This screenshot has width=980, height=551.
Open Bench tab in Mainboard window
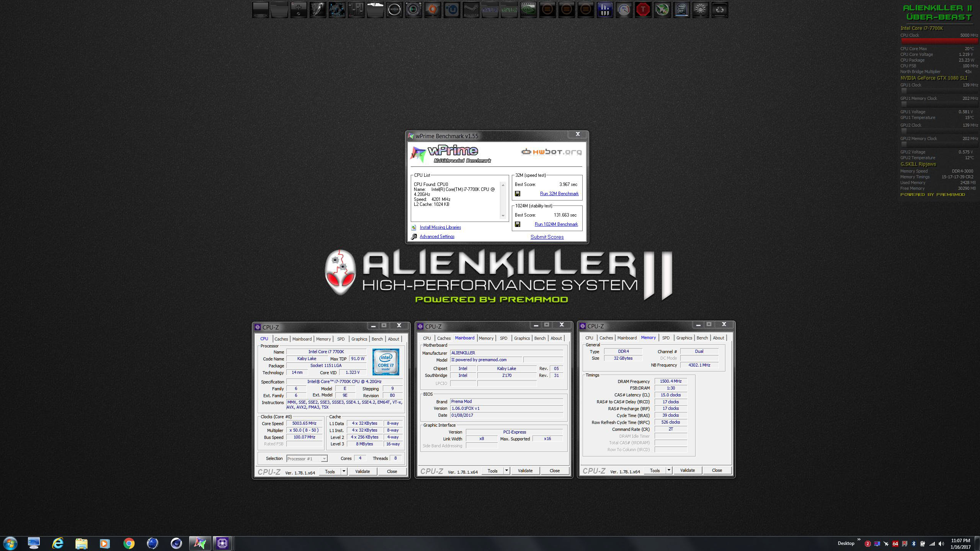540,338
